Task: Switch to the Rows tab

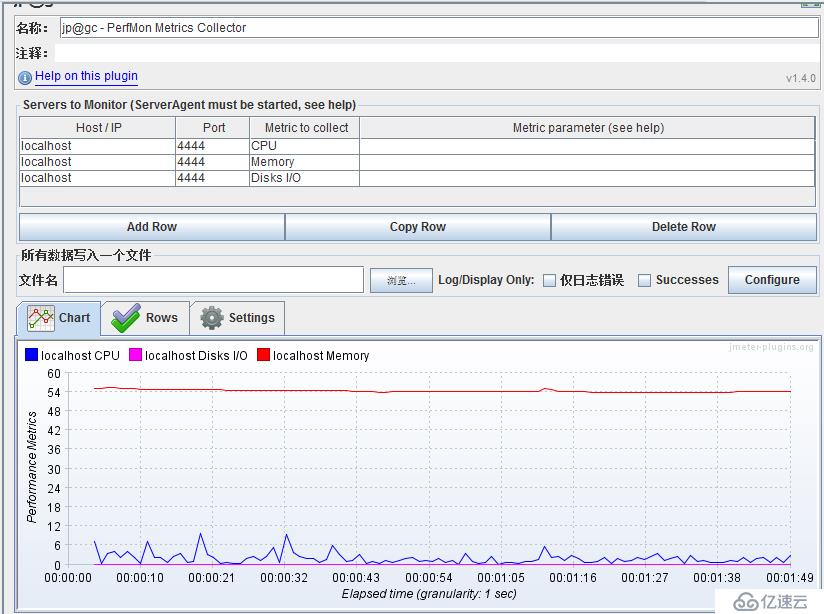Action: tap(146, 318)
